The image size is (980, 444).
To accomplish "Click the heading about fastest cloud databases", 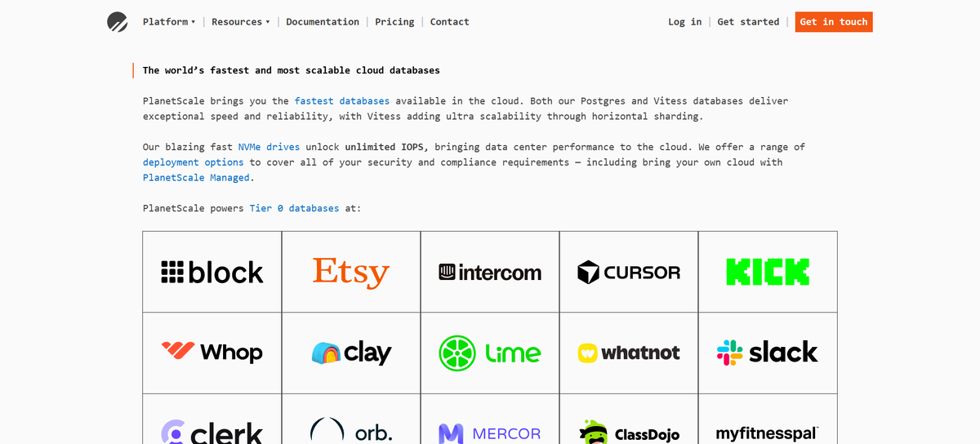I will [x=292, y=70].
